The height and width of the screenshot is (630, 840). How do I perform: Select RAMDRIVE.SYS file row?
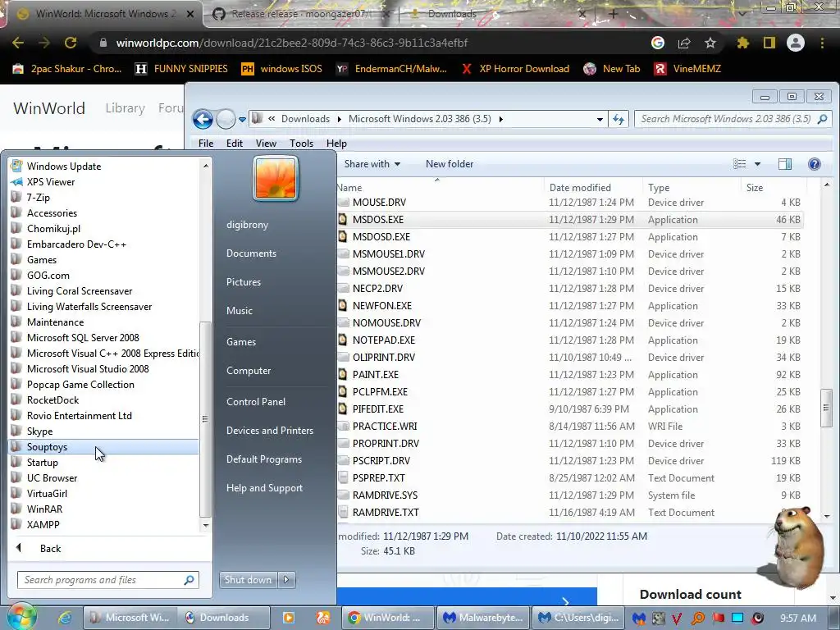570,495
